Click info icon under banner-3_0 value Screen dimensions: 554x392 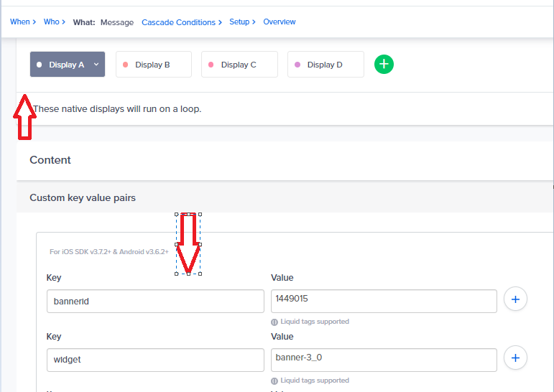[274, 381]
